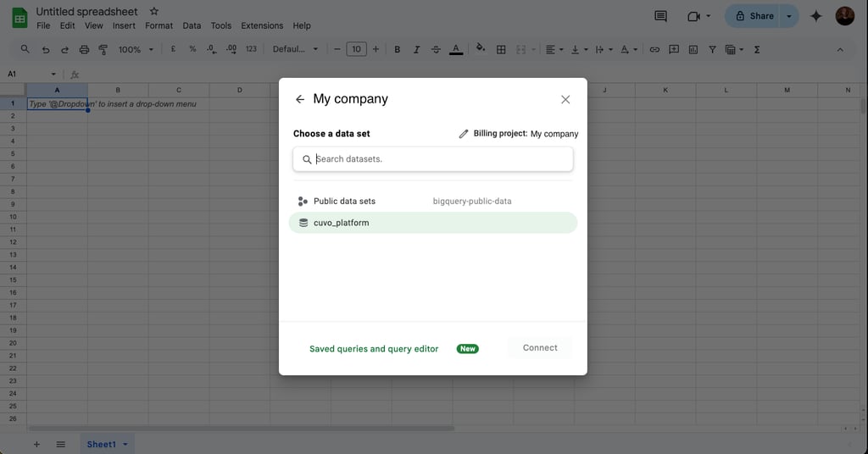Select Public data sets row
The image size is (868, 454).
click(x=433, y=202)
